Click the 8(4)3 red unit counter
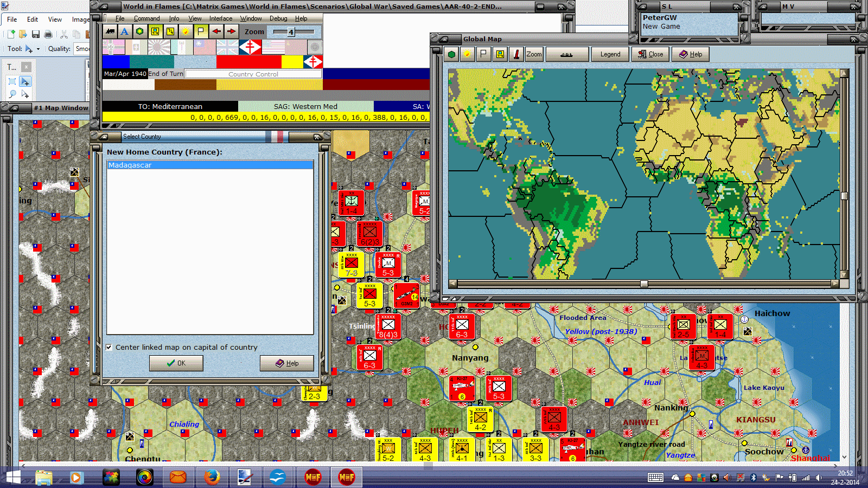Image resolution: width=868 pixels, height=488 pixels. click(388, 326)
